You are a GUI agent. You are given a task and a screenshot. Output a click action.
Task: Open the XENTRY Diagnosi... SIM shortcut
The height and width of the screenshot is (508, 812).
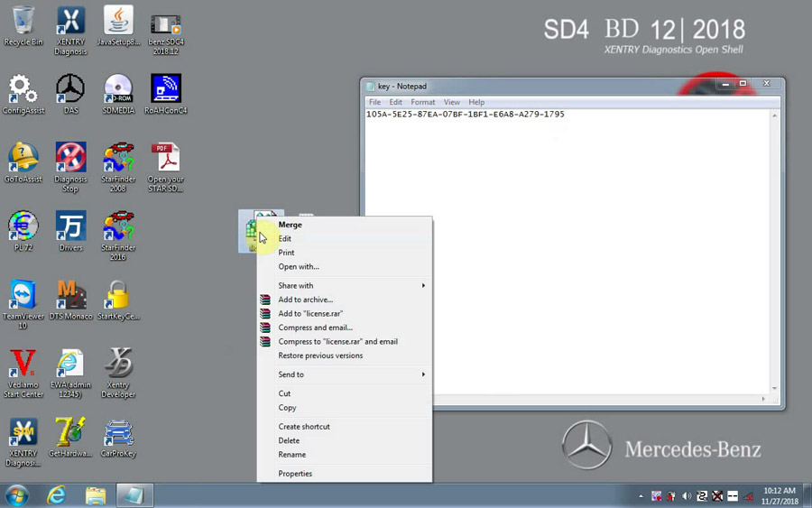point(23,442)
